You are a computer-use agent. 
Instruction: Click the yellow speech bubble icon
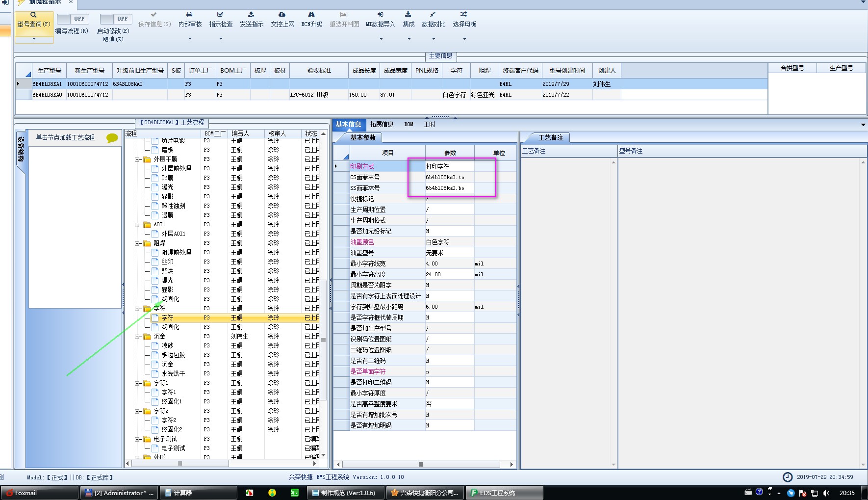pyautogui.click(x=112, y=138)
